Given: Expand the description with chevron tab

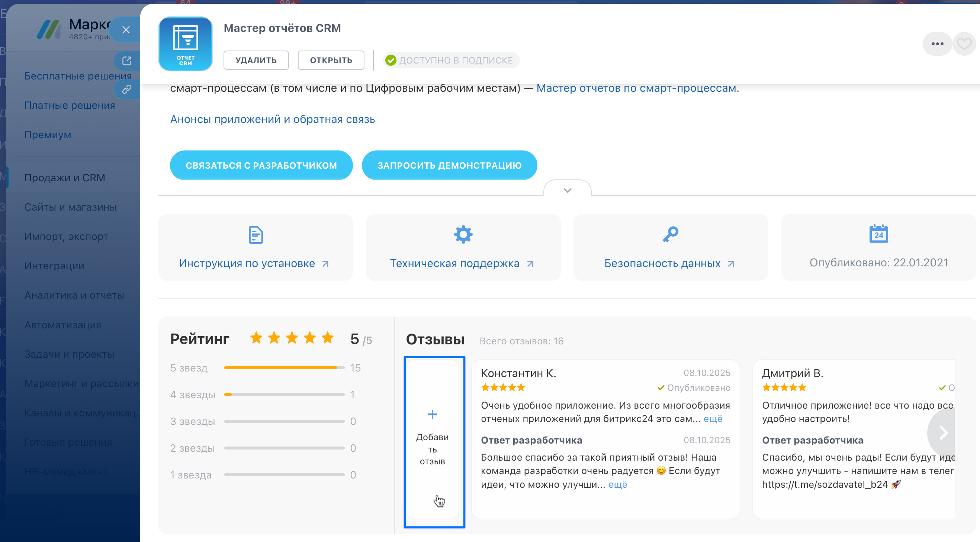Looking at the screenshot, I should point(567,190).
